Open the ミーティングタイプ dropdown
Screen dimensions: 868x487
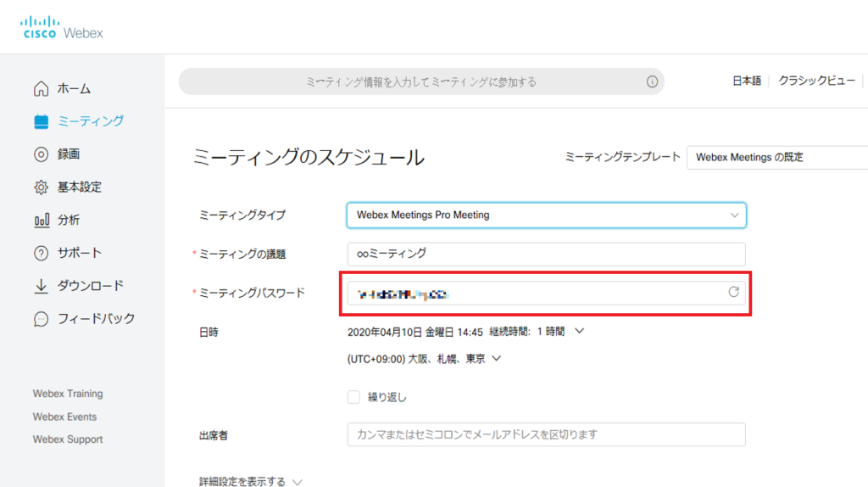(547, 215)
